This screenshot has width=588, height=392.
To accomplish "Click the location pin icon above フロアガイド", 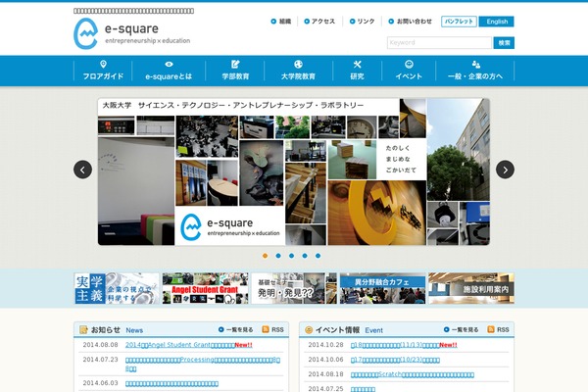I will pos(103,64).
